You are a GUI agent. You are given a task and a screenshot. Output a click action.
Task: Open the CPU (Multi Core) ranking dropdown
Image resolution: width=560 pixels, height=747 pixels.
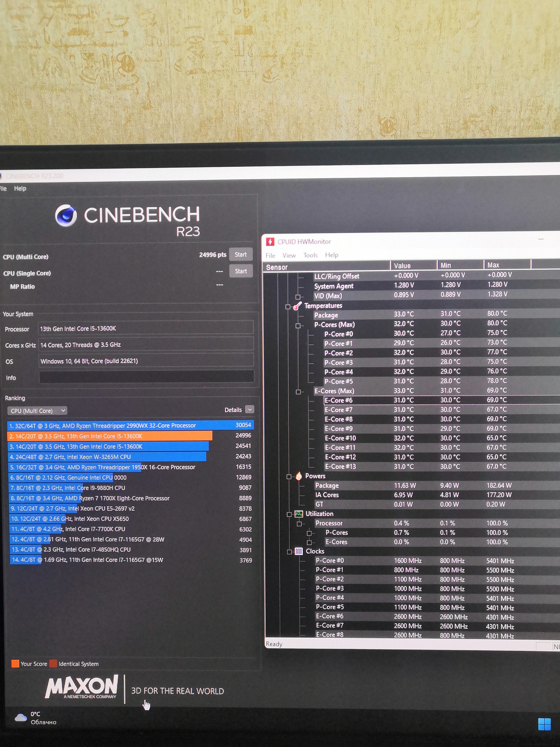tap(37, 411)
